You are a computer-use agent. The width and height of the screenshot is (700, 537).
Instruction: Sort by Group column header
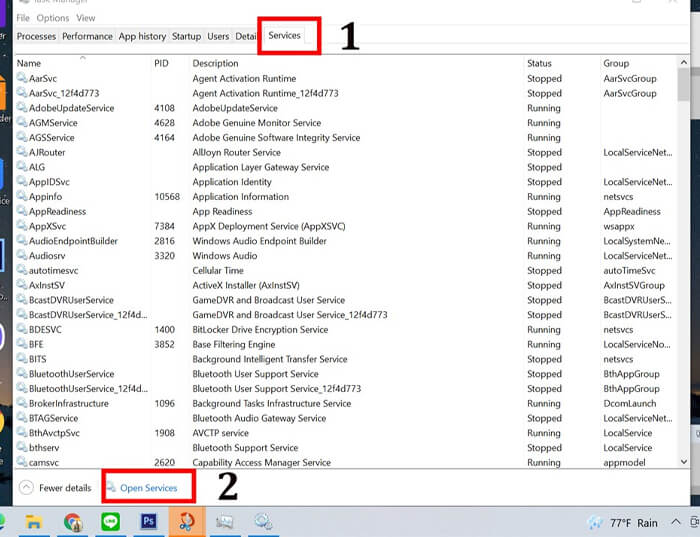click(x=616, y=63)
